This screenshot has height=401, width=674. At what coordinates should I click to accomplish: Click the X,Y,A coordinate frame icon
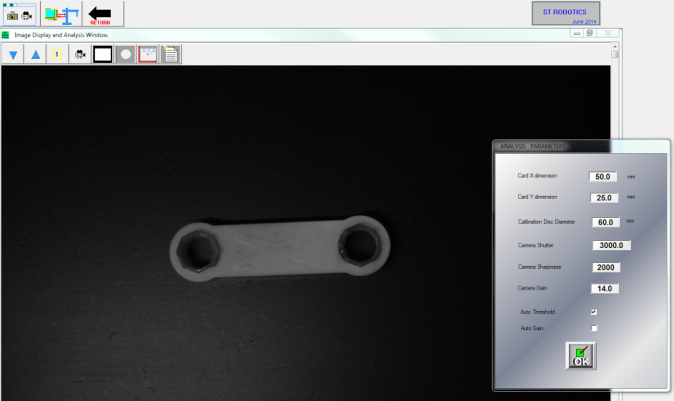click(147, 55)
